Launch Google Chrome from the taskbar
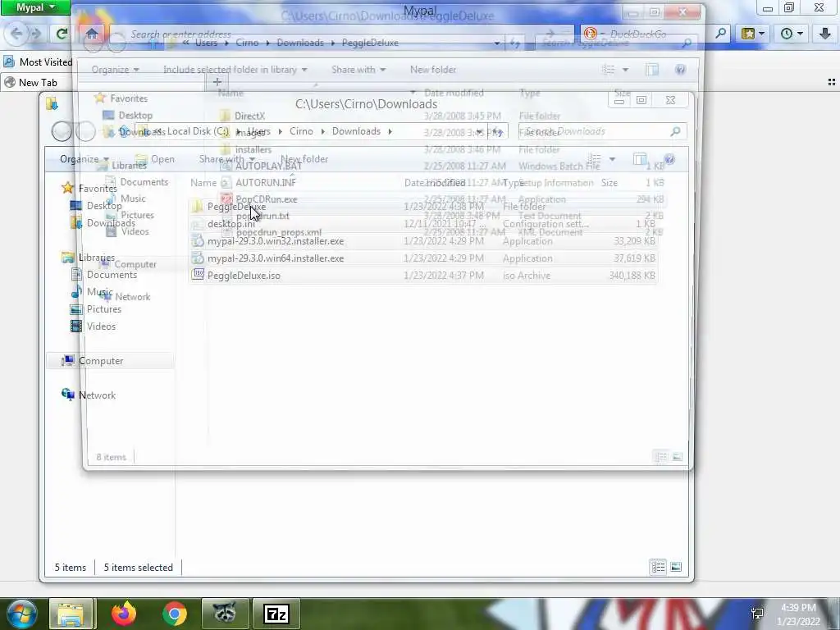Image resolution: width=840 pixels, height=630 pixels. pos(174,614)
